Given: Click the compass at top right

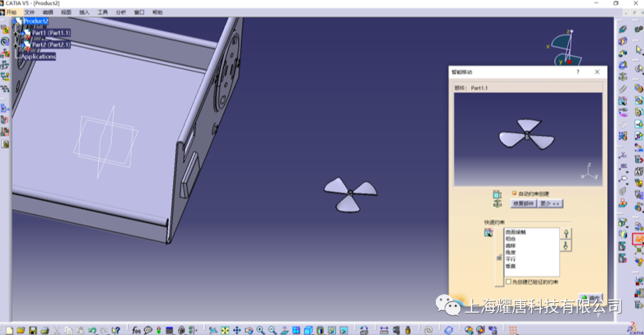Looking at the screenshot, I should click(566, 48).
